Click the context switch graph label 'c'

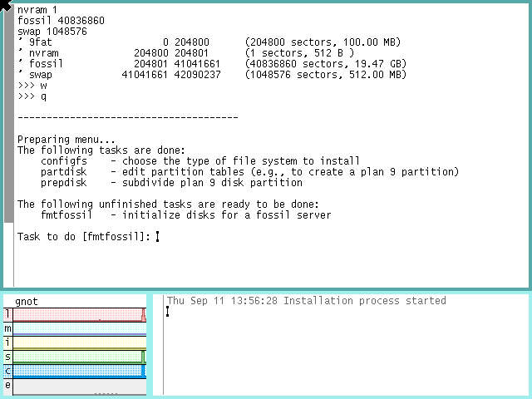point(7,371)
